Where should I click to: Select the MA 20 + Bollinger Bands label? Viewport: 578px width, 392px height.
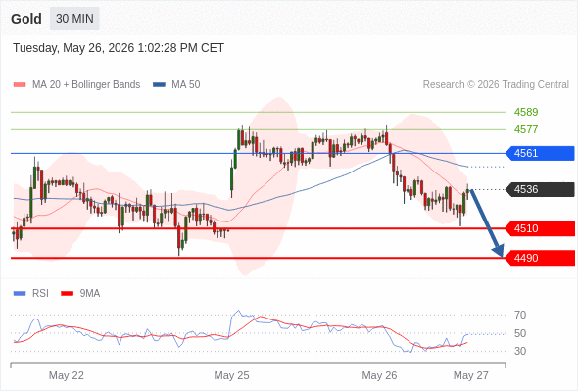pos(86,85)
